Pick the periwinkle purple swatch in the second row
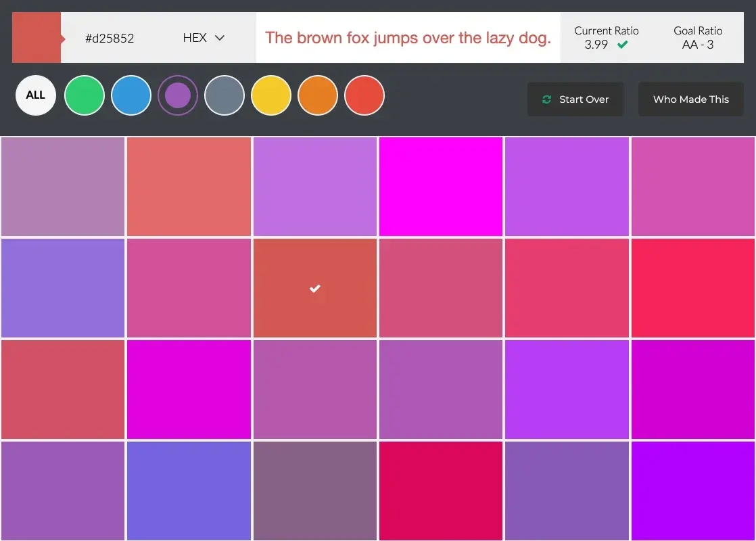This screenshot has width=756, height=541. (x=63, y=288)
